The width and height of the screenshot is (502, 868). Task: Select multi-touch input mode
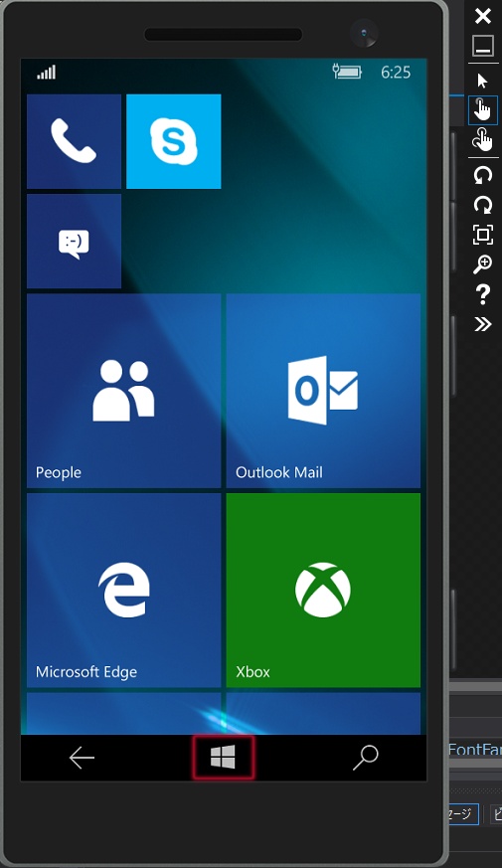483,139
